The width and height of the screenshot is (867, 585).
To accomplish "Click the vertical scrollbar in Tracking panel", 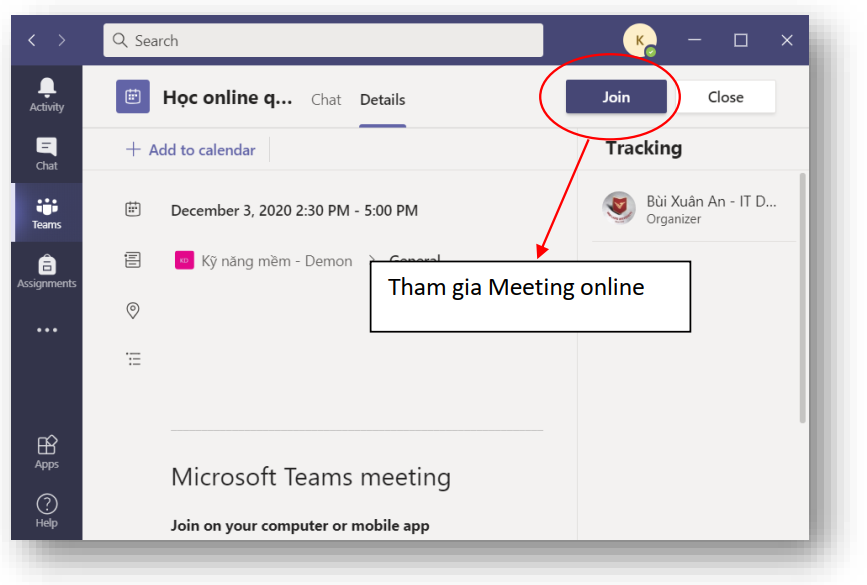I will pos(802,300).
